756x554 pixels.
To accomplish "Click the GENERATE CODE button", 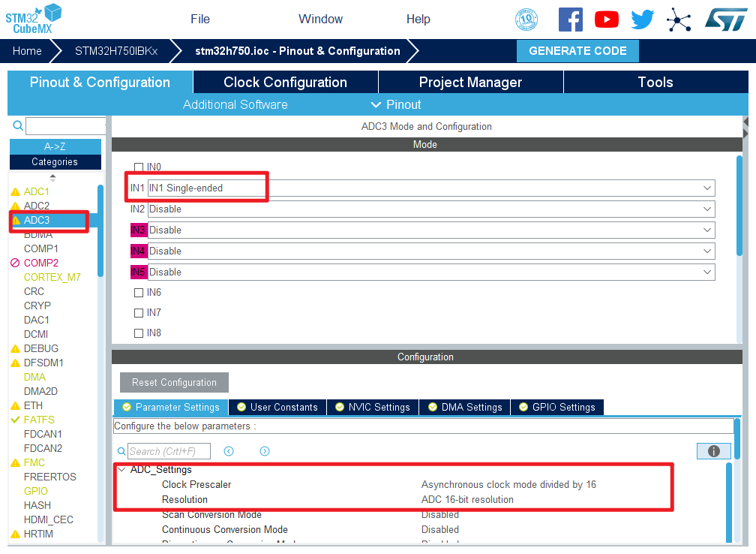I will 577,51.
